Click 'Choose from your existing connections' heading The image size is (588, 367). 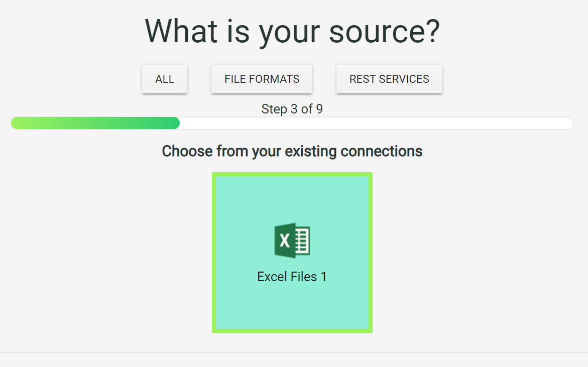(292, 152)
